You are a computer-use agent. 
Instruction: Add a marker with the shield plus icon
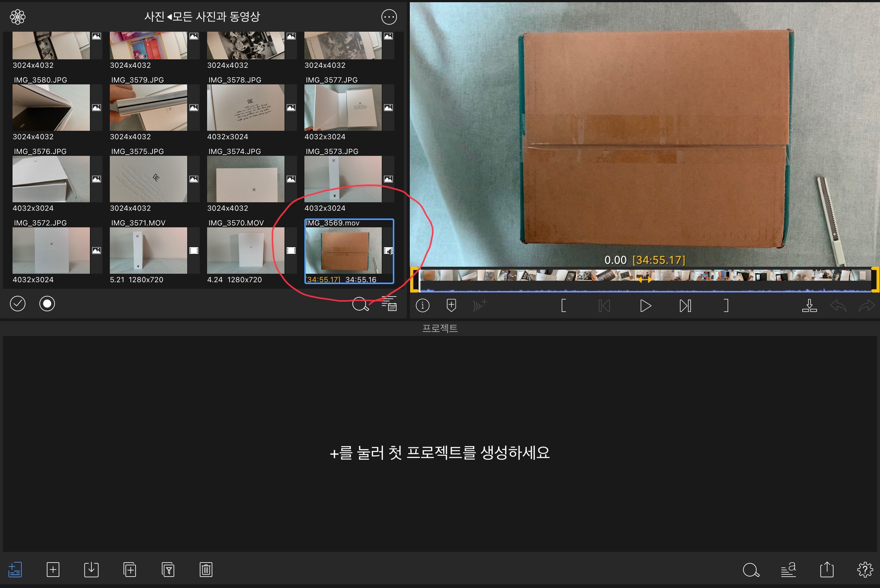[x=451, y=305]
